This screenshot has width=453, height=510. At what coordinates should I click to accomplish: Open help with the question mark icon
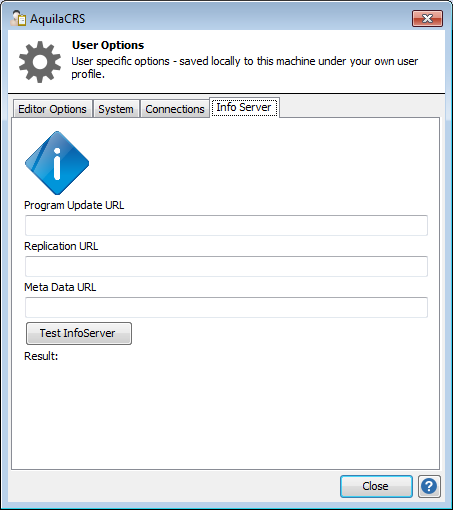coord(429,486)
